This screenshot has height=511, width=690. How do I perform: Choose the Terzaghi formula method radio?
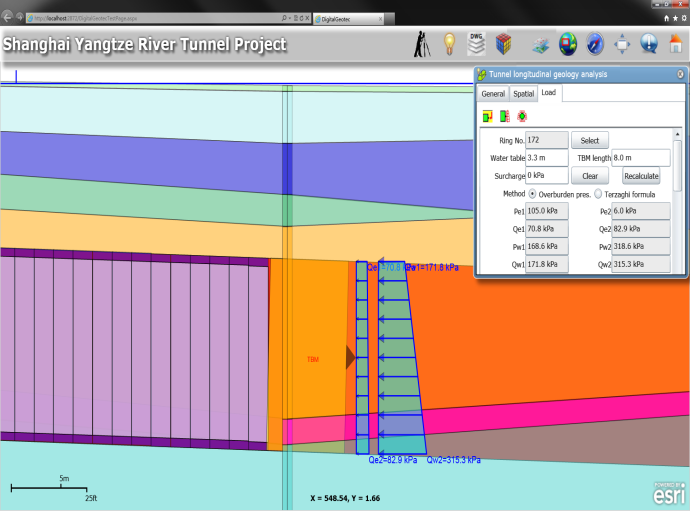[x=598, y=194]
